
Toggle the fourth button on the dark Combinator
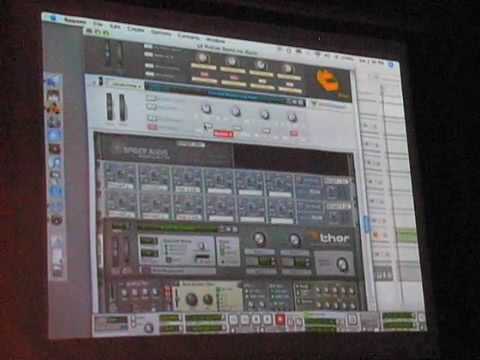pyautogui.click(x=150, y=74)
